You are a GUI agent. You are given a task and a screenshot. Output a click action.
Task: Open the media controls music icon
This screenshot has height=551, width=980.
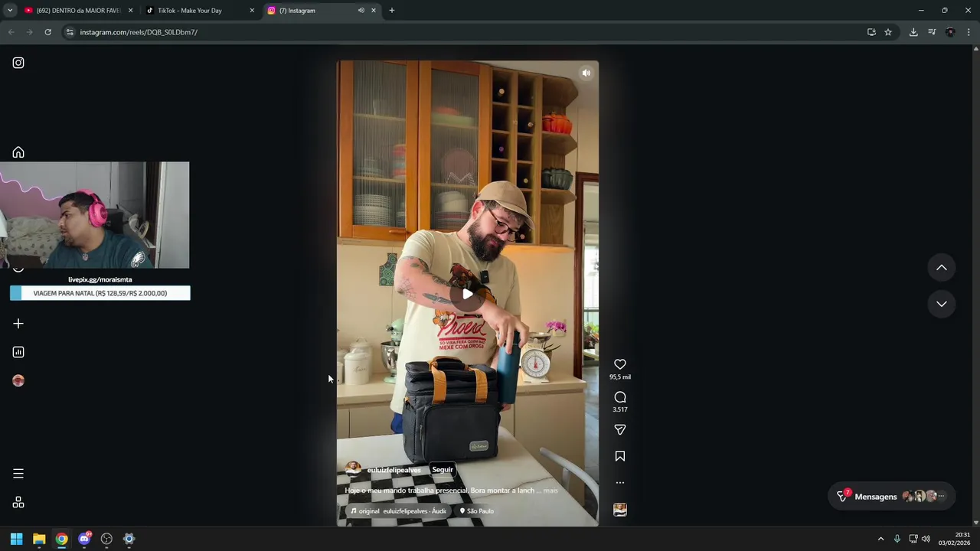pos(932,32)
